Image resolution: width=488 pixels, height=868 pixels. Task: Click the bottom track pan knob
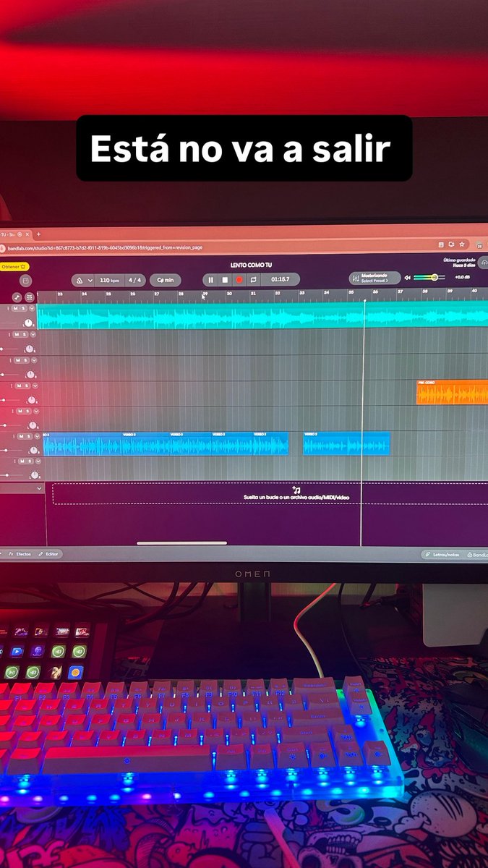point(35,475)
